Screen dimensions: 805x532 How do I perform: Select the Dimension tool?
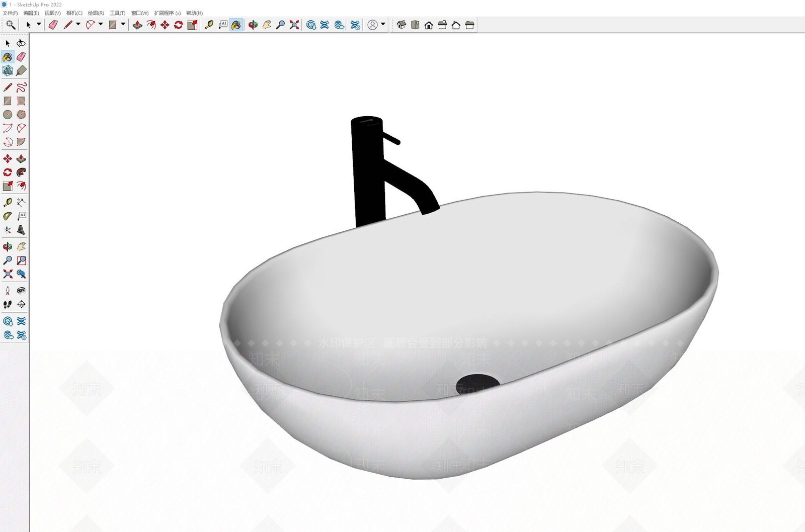point(21,203)
